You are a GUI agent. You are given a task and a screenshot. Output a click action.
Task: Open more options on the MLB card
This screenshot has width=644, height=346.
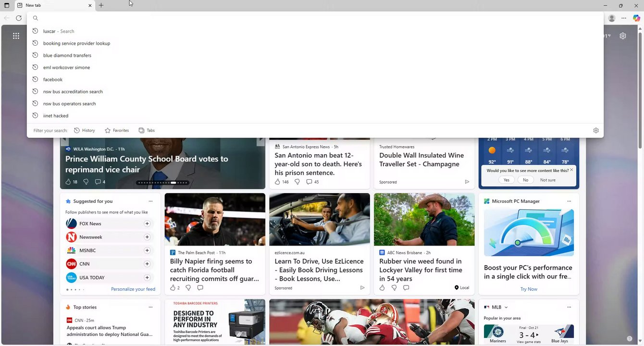(569, 307)
